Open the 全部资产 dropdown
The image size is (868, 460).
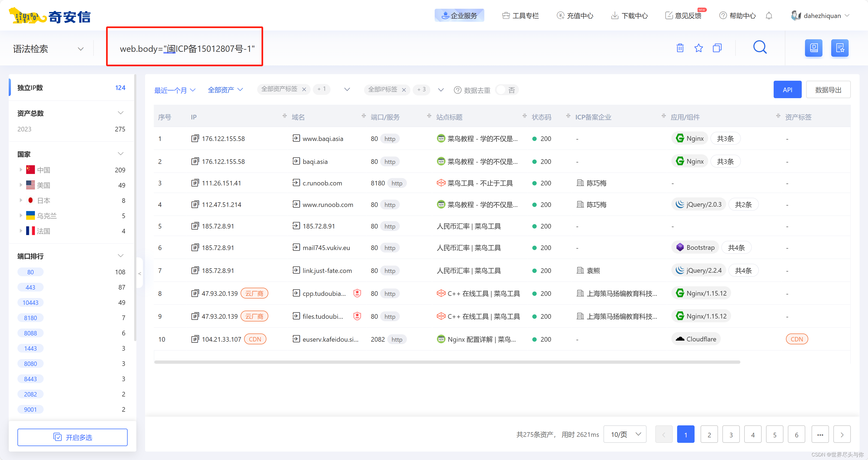225,90
